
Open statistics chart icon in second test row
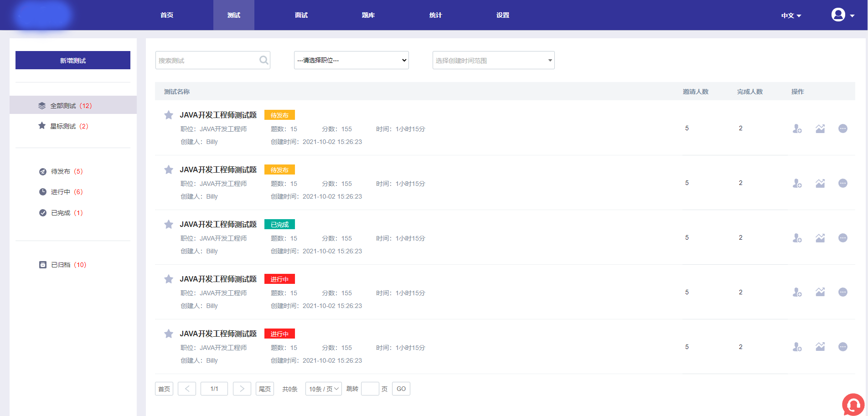tap(820, 183)
